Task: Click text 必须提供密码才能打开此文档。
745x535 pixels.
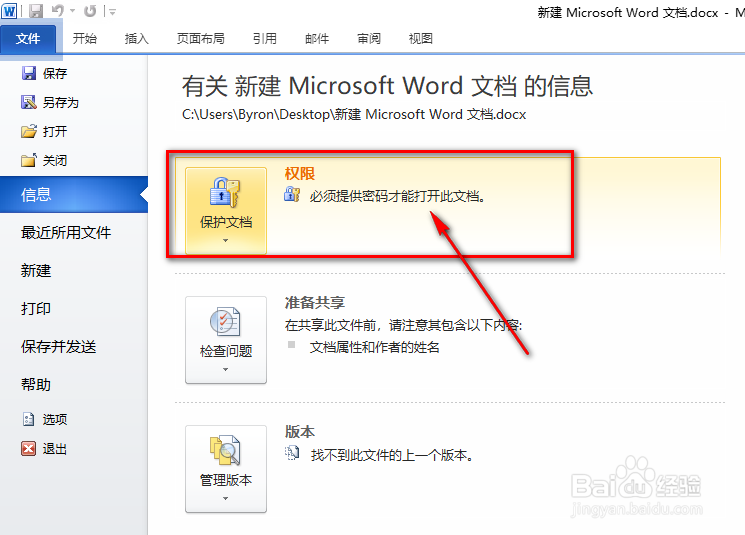Action: (x=398, y=196)
